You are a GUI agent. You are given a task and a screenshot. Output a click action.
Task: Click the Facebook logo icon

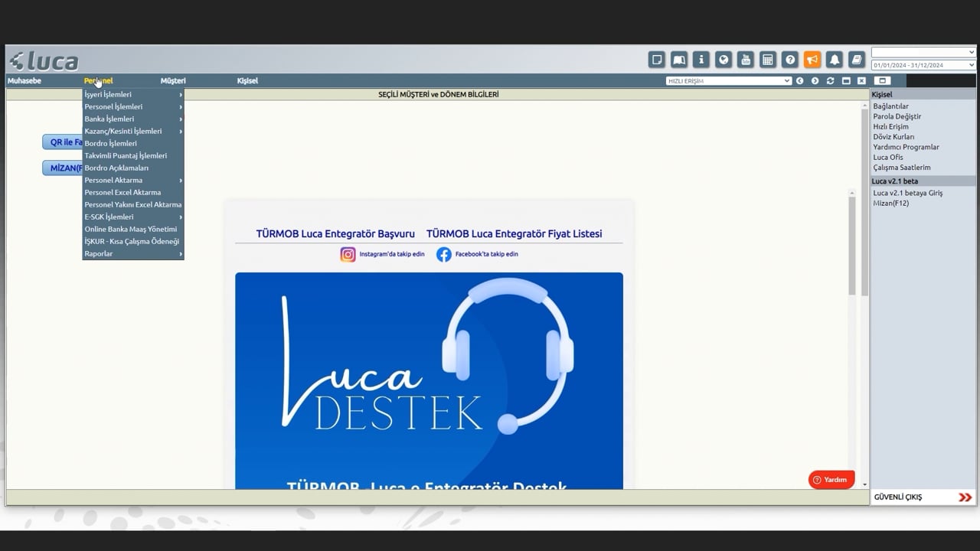(x=444, y=254)
